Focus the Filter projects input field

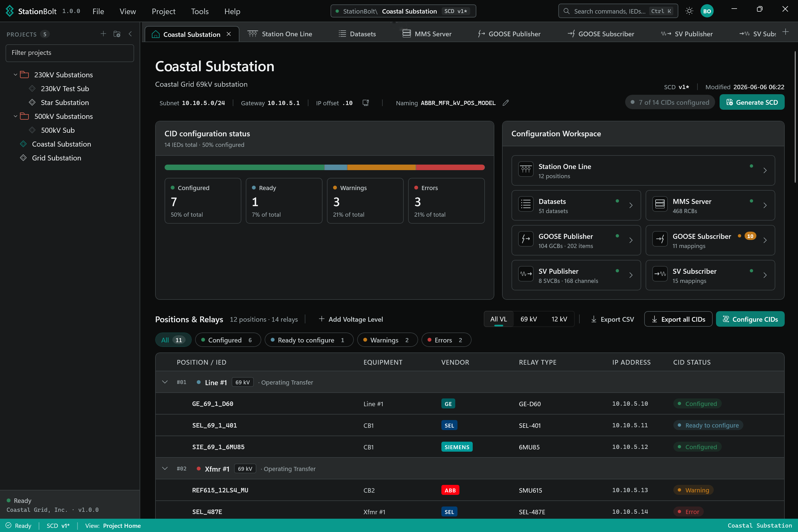[x=70, y=53]
